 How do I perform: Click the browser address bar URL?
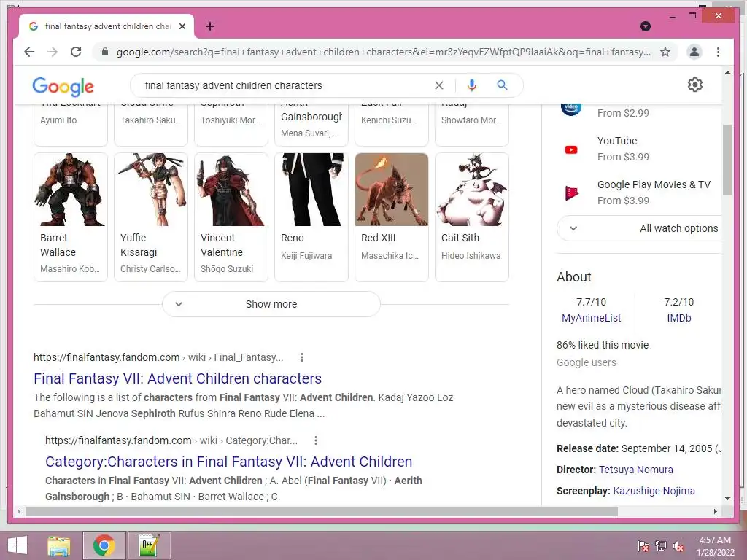click(384, 52)
